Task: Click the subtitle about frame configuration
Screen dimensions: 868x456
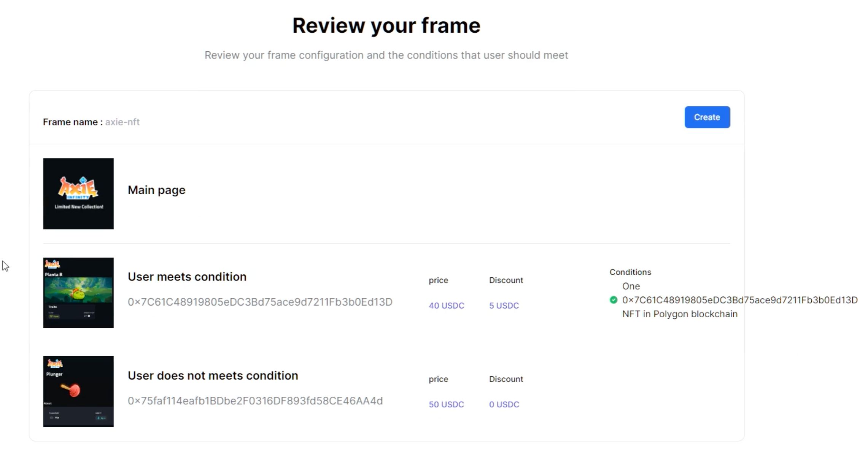Action: [x=386, y=55]
